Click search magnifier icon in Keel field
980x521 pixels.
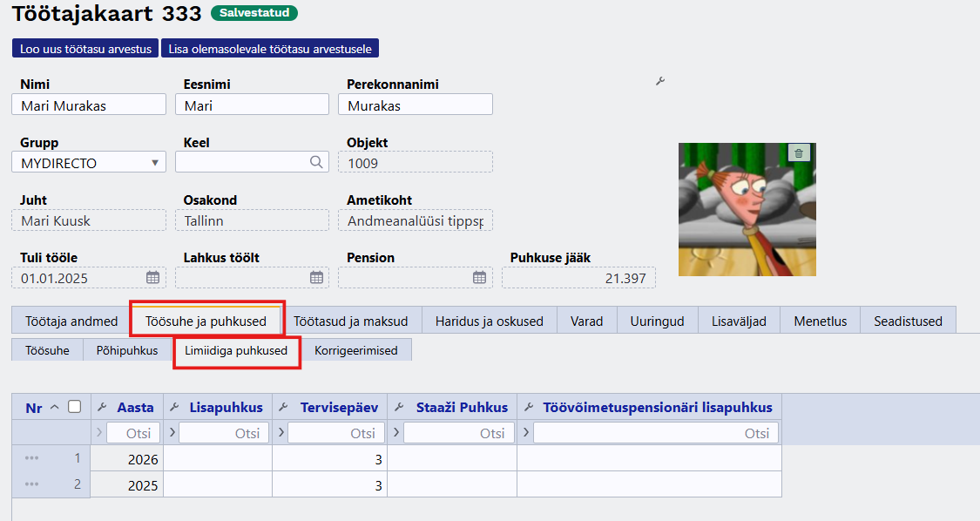point(316,162)
